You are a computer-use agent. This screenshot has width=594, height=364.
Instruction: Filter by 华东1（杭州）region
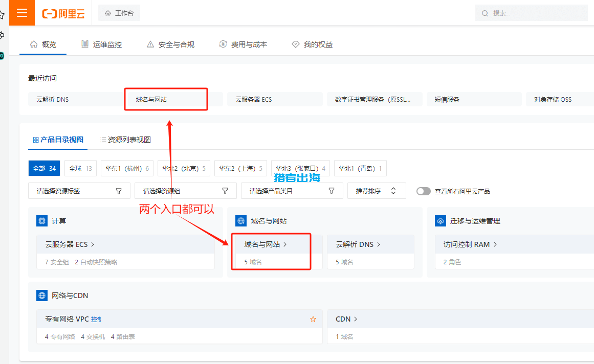click(127, 168)
